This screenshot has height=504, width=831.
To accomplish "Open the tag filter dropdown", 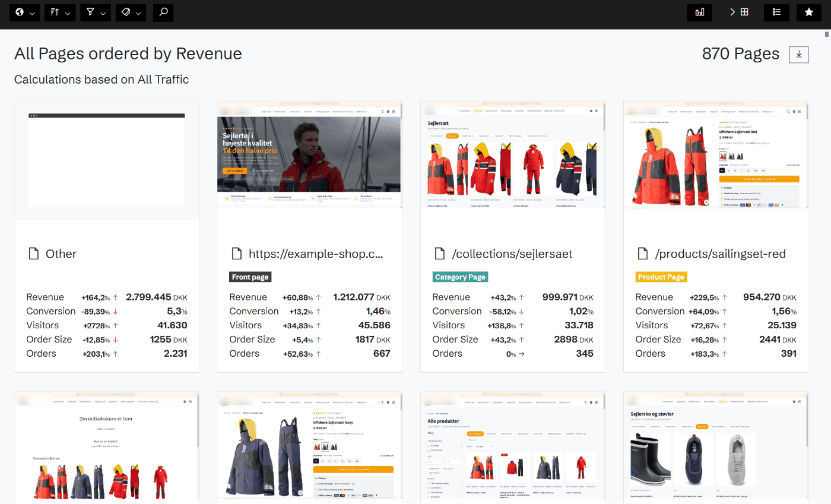I will tap(131, 12).
